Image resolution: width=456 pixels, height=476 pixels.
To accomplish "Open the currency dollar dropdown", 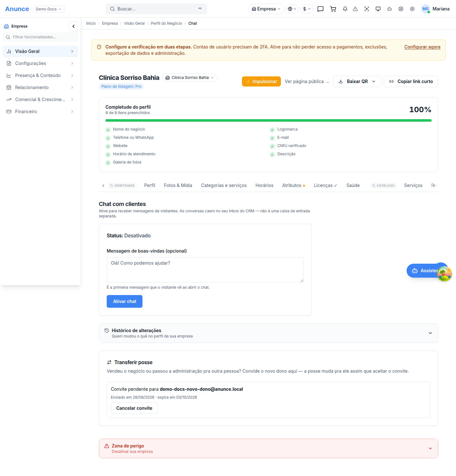I will pyautogui.click(x=307, y=9).
